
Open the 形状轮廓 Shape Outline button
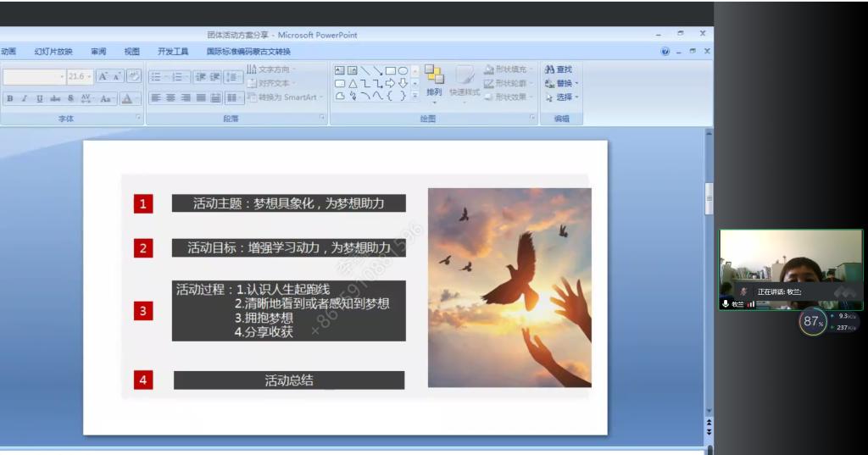507,83
